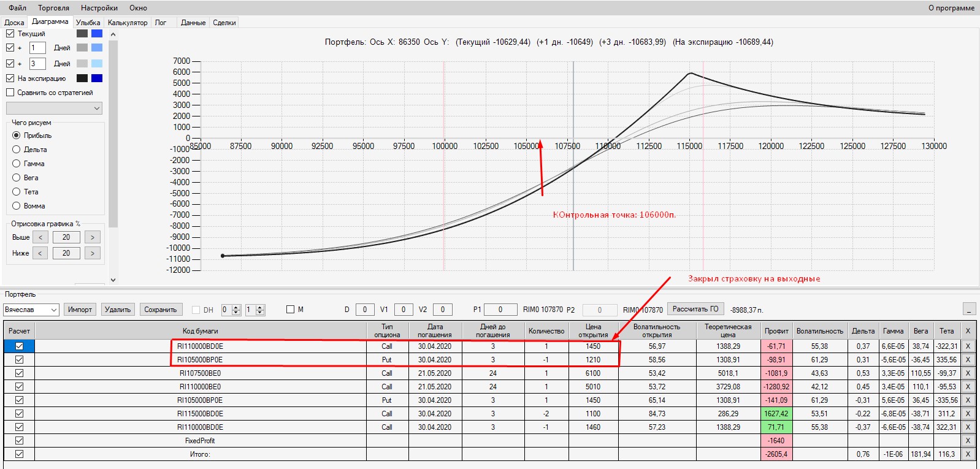This screenshot has height=469, width=980.
Task: Click the X at the end of the Итого row
Action: click(x=968, y=454)
